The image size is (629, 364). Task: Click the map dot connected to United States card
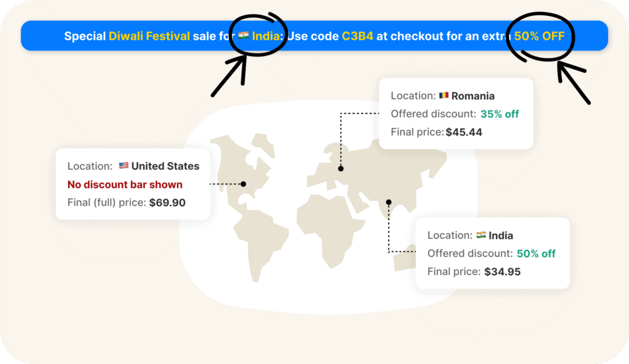point(243,184)
